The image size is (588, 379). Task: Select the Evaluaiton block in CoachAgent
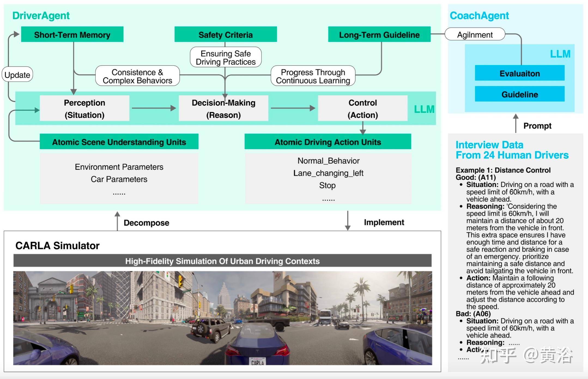tap(519, 73)
